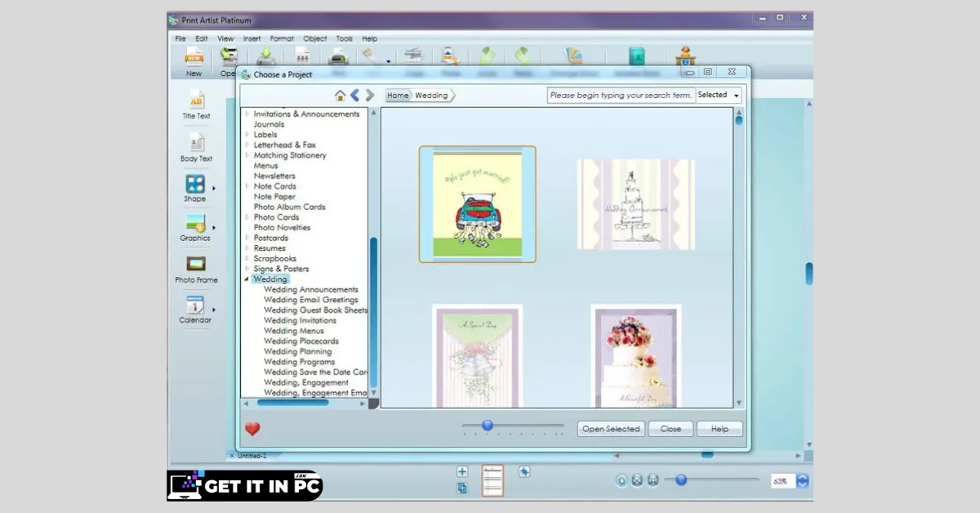Click the green download-arrow toolbar icon
Viewport: 980px width, 513px height.
coord(266,56)
